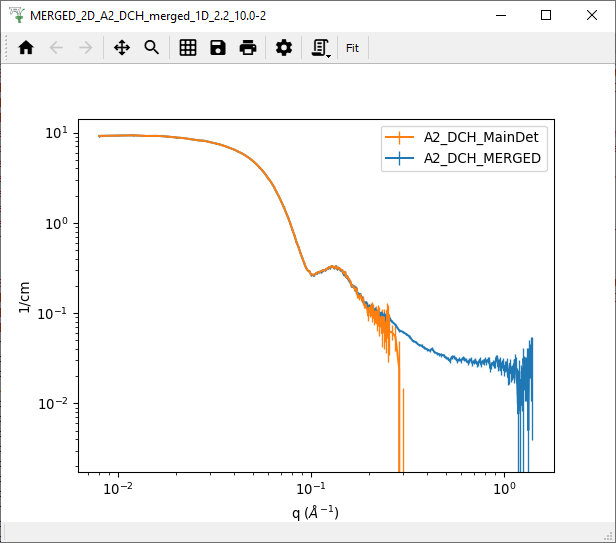Click the Fit button

click(353, 48)
